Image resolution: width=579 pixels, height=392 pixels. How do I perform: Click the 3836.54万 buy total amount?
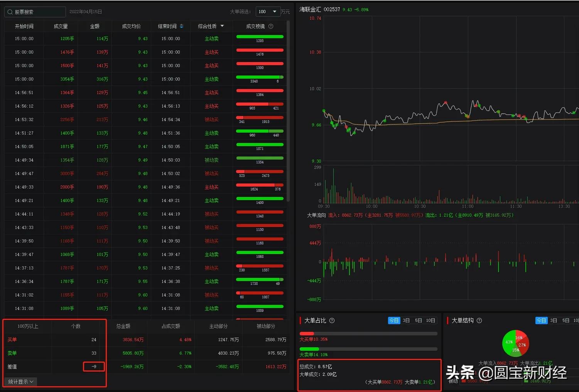[x=133, y=340]
